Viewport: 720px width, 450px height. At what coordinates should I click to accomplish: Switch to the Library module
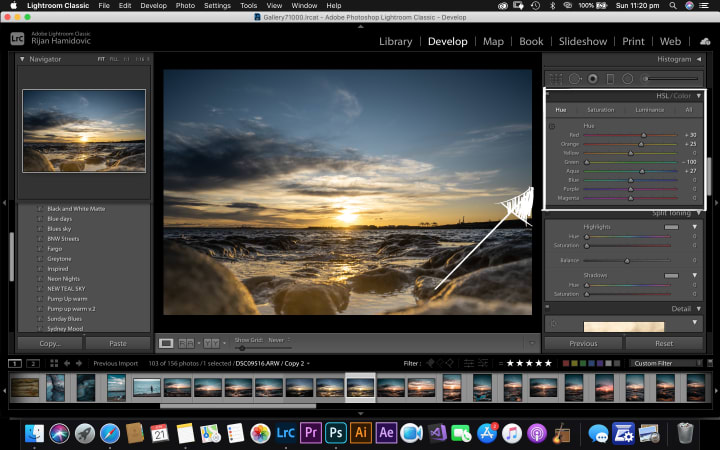pyautogui.click(x=395, y=41)
